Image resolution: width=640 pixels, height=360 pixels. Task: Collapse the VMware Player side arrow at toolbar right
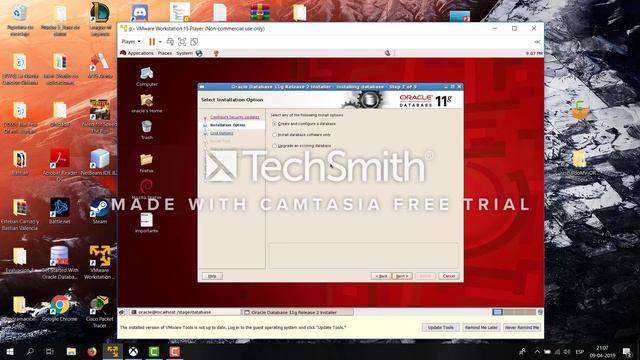pyautogui.click(x=537, y=42)
